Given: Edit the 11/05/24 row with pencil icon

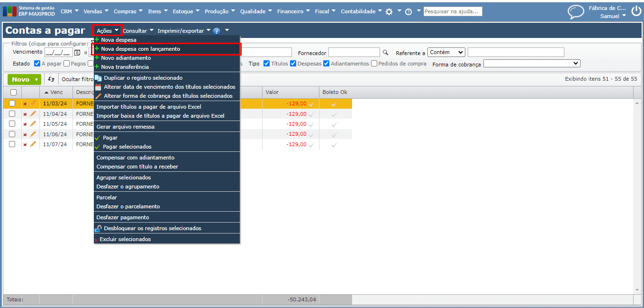Looking at the screenshot, I should [x=33, y=123].
